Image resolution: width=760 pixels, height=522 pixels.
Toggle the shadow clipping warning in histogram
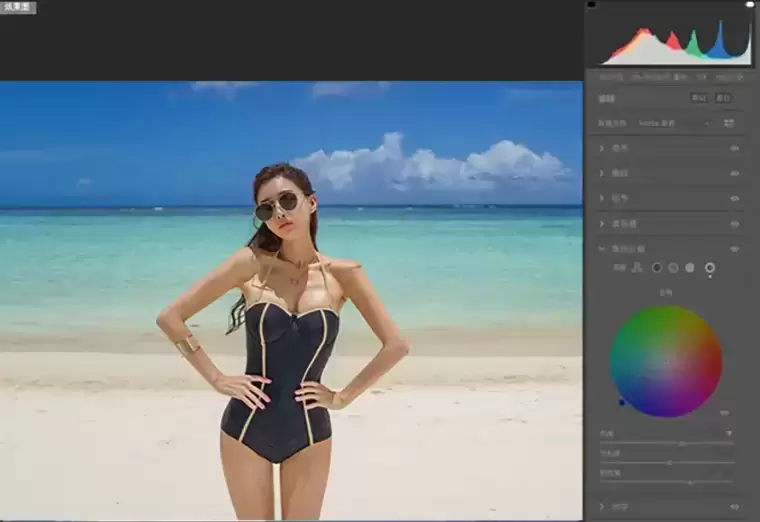591,5
